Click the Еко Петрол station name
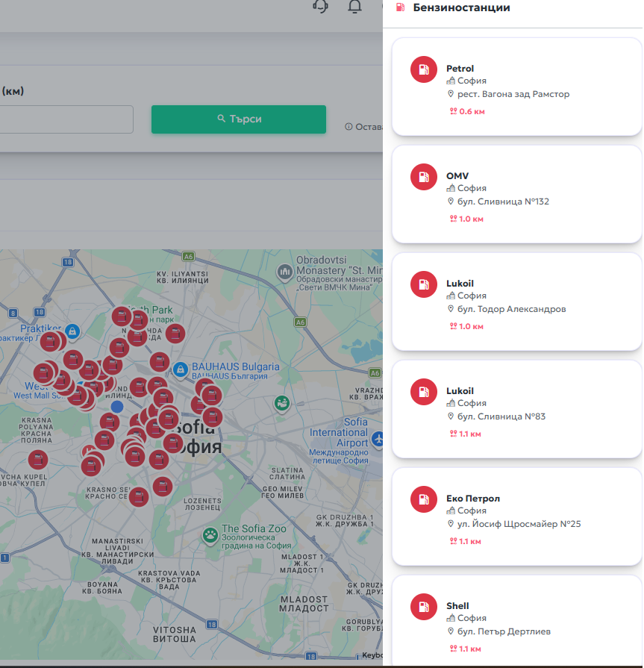 473,499
